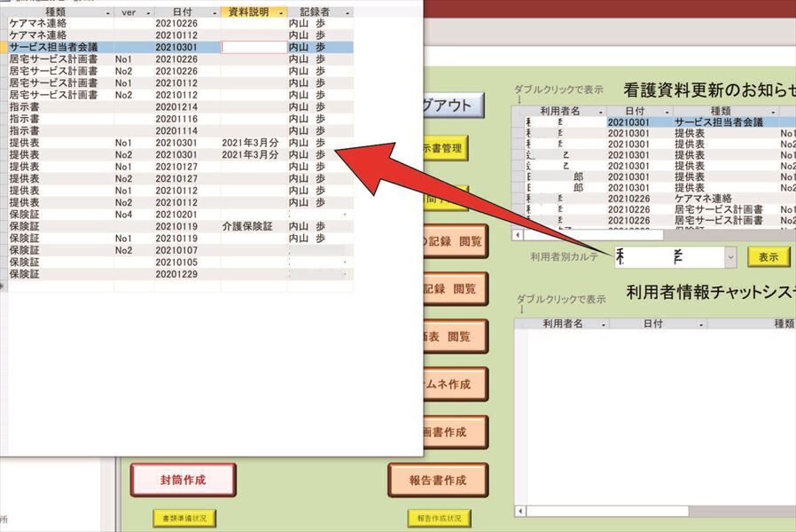Open the 利用者名 filter in chat system list
The image size is (796, 532).
pos(603,324)
